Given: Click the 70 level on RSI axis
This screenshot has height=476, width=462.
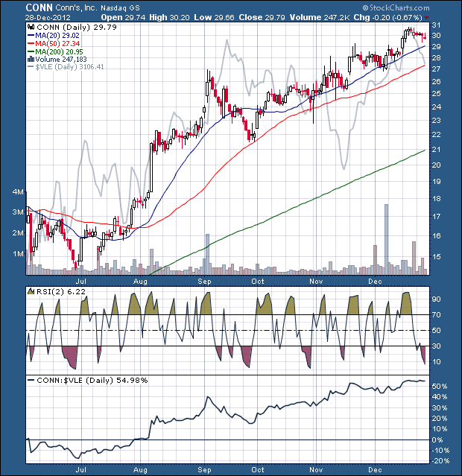Looking at the screenshot, I should (x=437, y=315).
